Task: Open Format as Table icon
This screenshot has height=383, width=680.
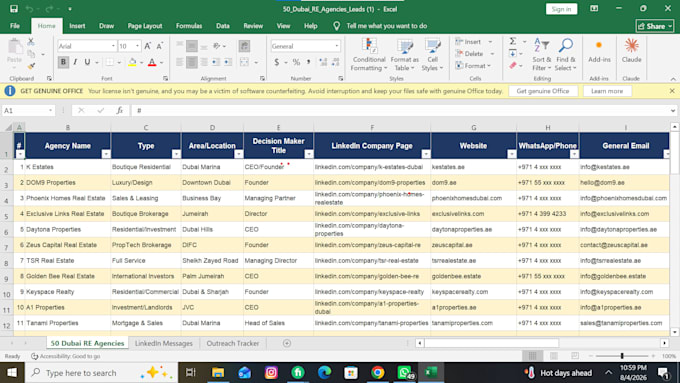Action: pos(405,55)
